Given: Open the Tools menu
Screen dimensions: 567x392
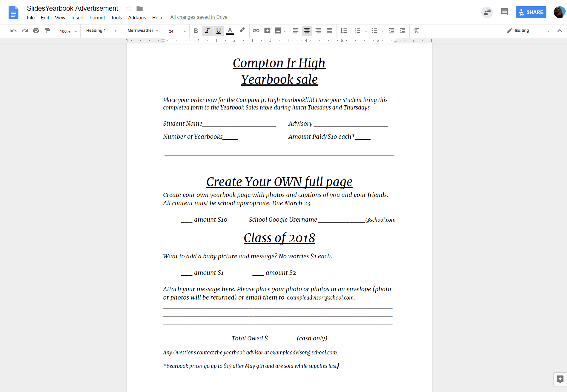Looking at the screenshot, I should (116, 18).
